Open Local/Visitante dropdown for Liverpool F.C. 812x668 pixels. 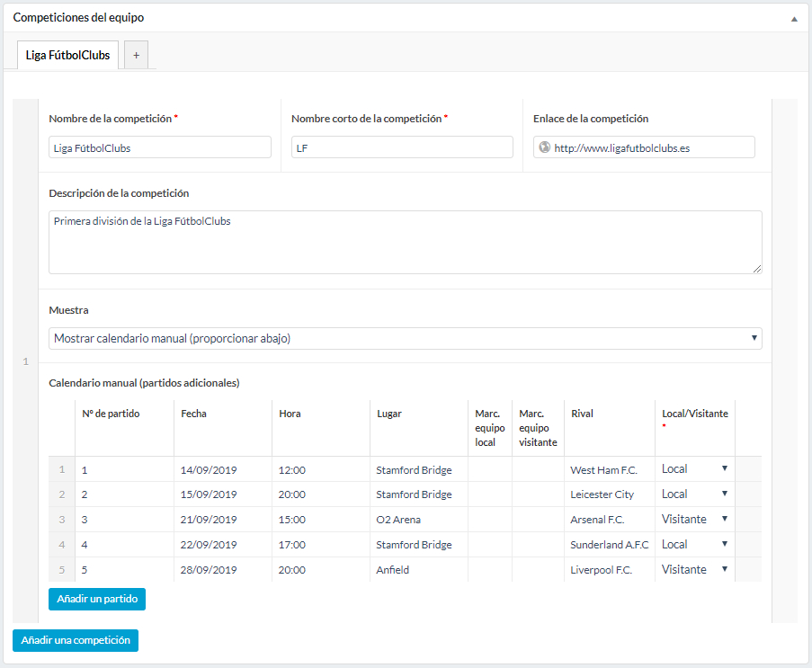(x=694, y=569)
